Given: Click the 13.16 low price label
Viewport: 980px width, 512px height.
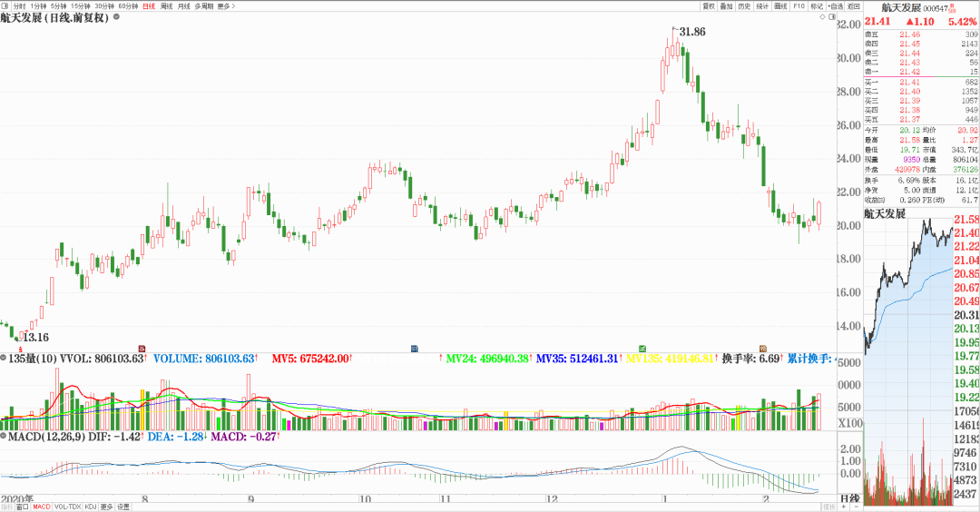Looking at the screenshot, I should coord(35,338).
